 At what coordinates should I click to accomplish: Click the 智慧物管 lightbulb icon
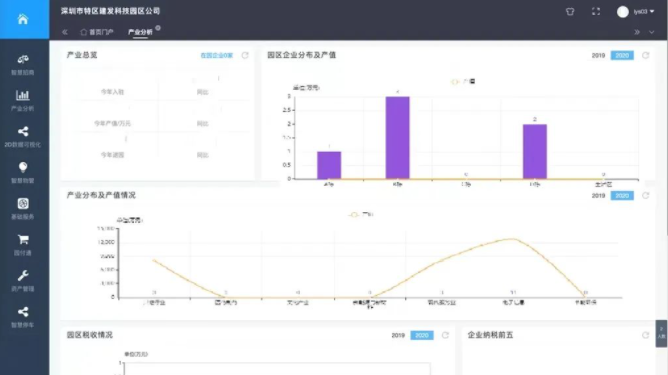[23, 167]
